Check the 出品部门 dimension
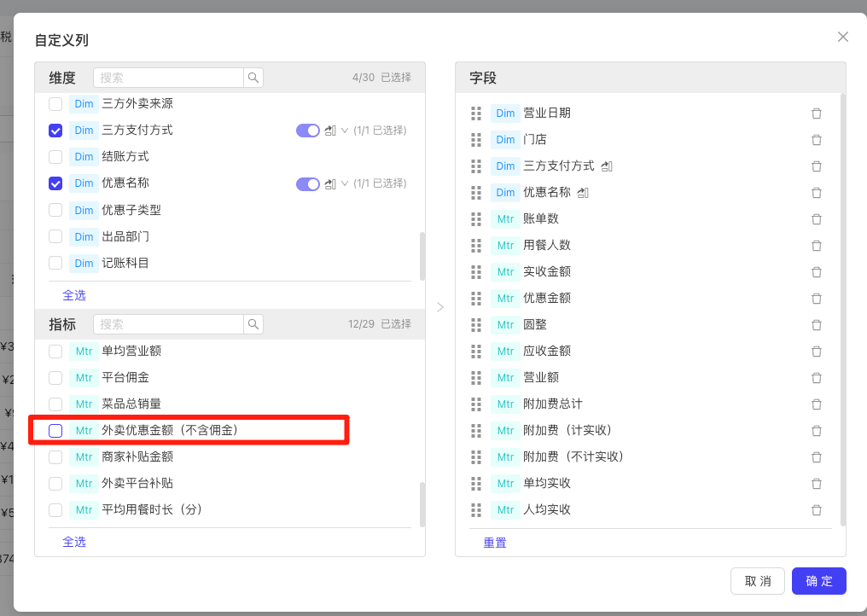Viewport: 867px width, 616px height. click(55, 236)
